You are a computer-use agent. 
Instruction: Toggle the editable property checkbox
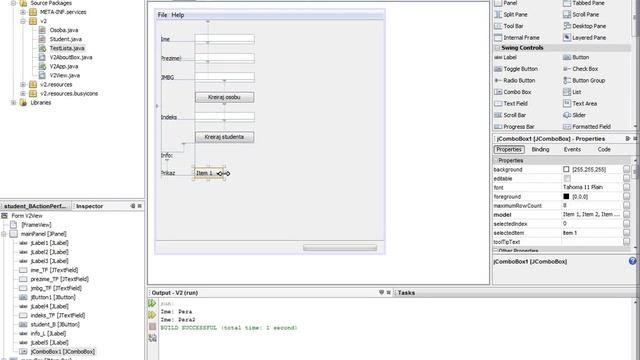click(567, 178)
